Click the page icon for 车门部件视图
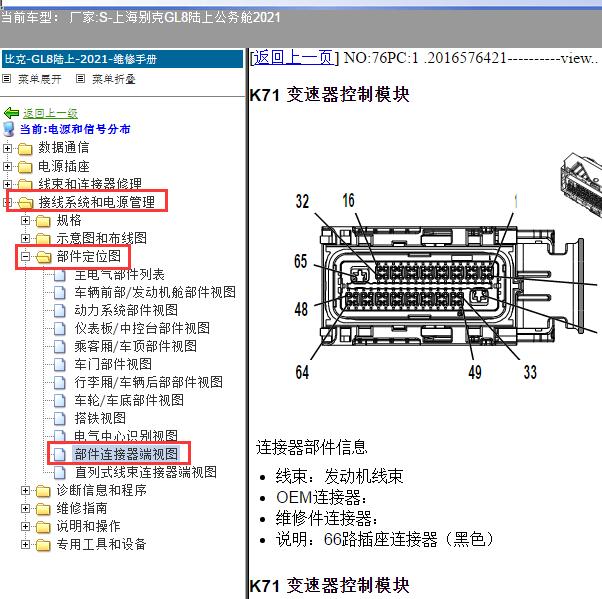The width and height of the screenshot is (602, 599). click(x=60, y=364)
